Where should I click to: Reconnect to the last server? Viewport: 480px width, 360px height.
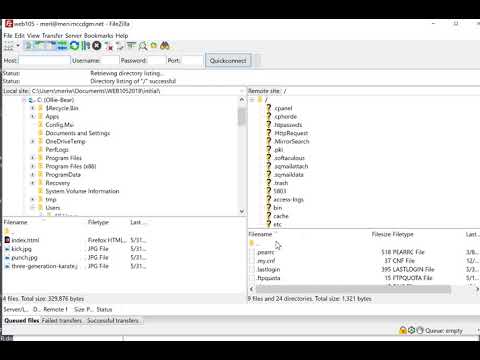[120, 46]
